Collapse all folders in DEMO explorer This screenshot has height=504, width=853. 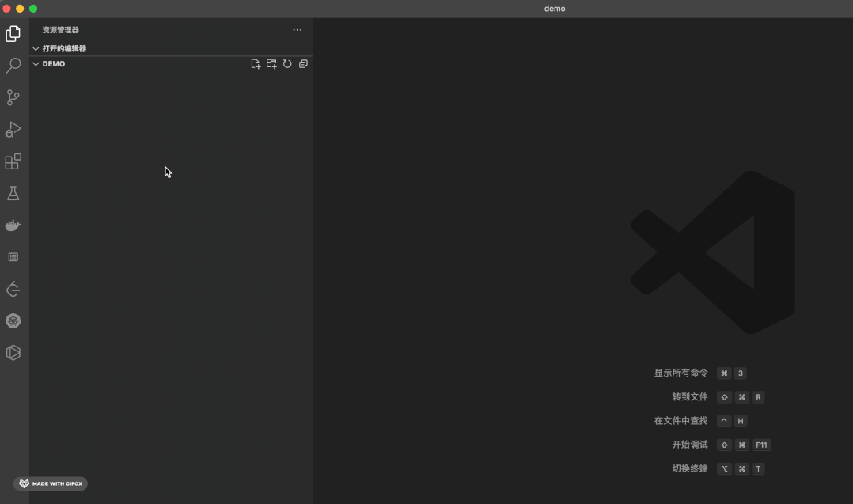(x=303, y=63)
